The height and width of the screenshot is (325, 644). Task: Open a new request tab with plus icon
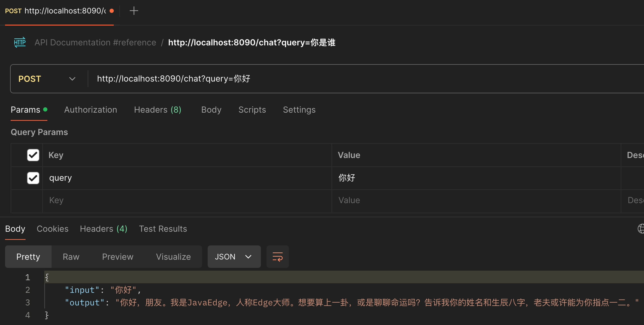pos(134,11)
